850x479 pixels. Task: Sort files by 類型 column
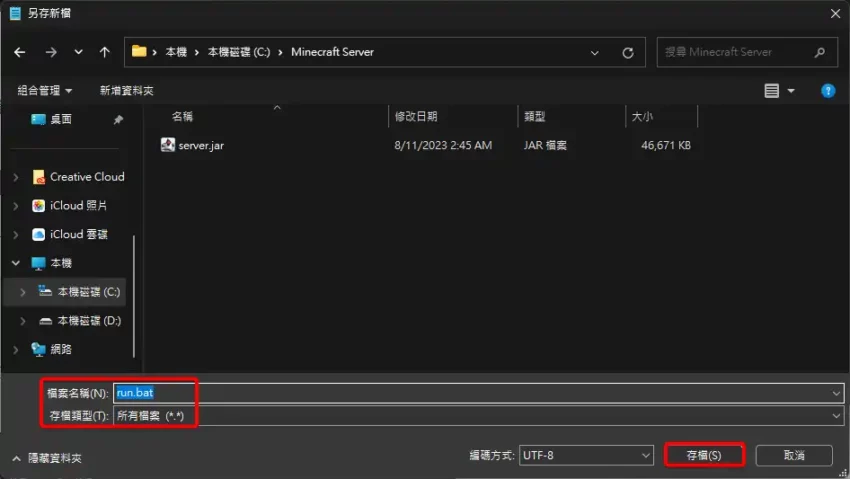coord(535,116)
